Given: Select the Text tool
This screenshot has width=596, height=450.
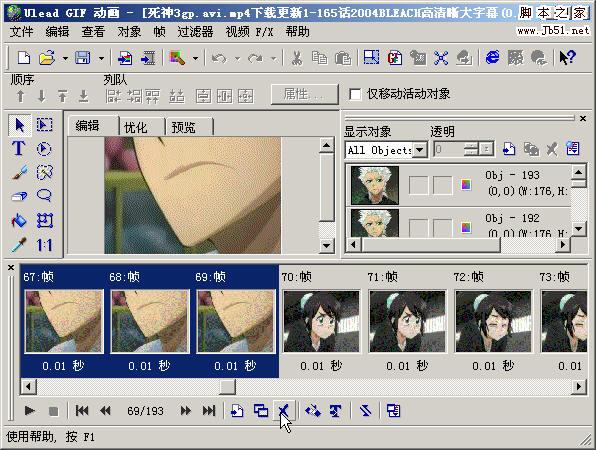Looking at the screenshot, I should click(x=19, y=149).
